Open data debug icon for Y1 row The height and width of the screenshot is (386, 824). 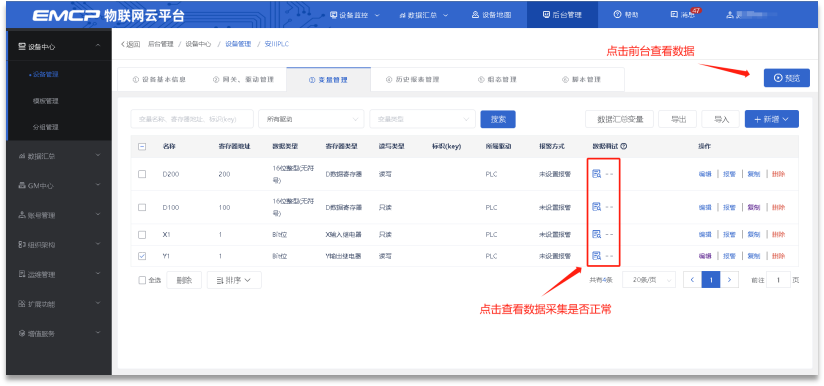click(x=596, y=256)
